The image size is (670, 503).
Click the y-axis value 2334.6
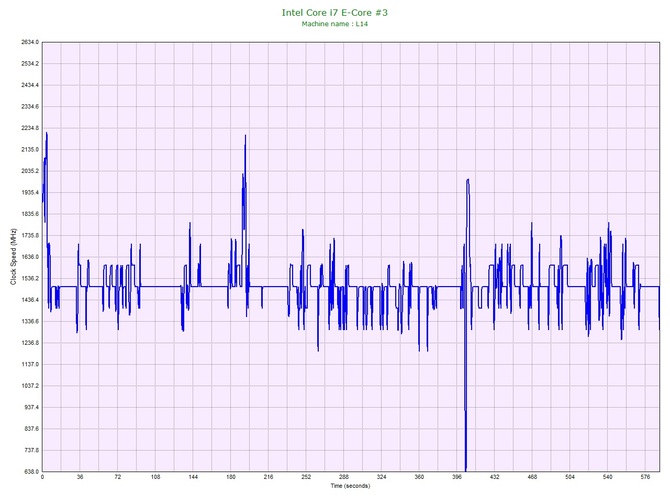click(30, 107)
